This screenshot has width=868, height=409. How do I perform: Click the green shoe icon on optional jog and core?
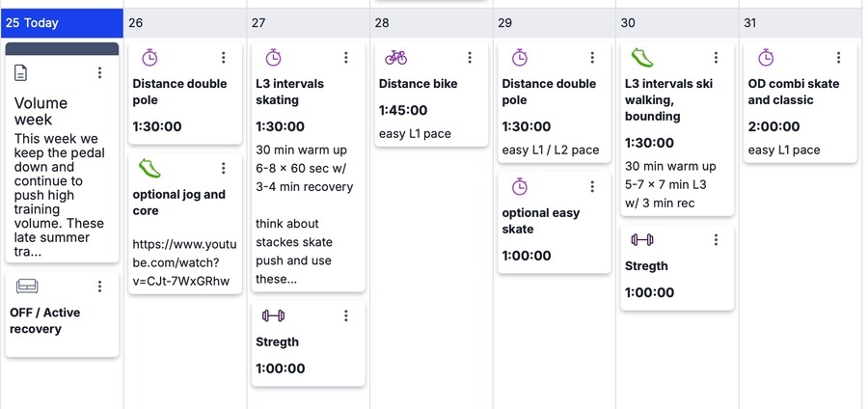(x=149, y=169)
